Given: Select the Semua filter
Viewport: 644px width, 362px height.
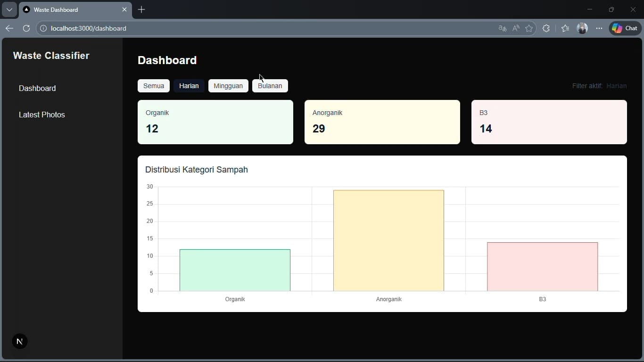Looking at the screenshot, I should click(x=154, y=86).
